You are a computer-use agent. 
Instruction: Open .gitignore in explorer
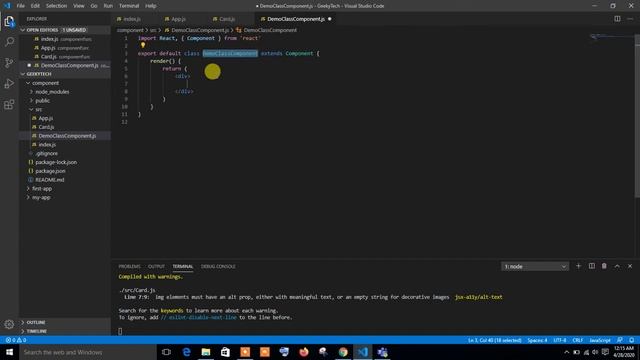click(46, 153)
